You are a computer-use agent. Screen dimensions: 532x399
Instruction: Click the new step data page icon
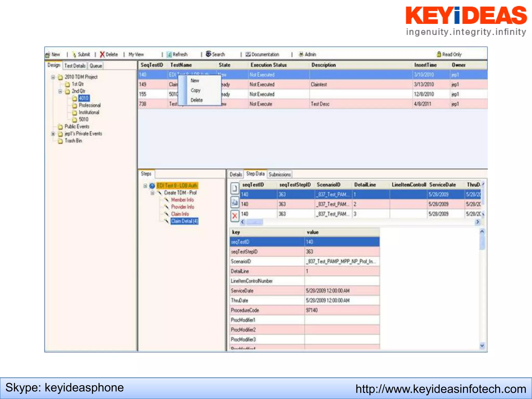[x=235, y=189]
